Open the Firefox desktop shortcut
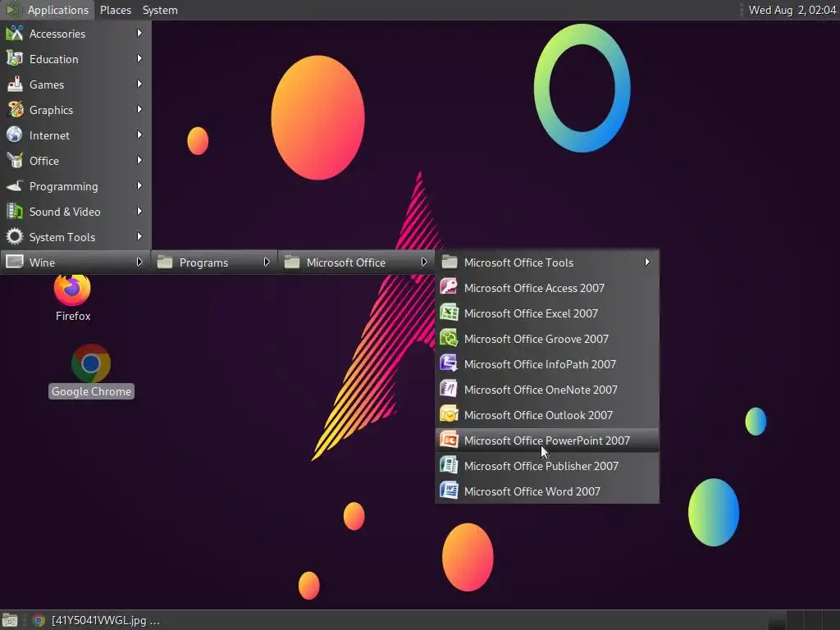The height and width of the screenshot is (630, 840). pos(72,298)
